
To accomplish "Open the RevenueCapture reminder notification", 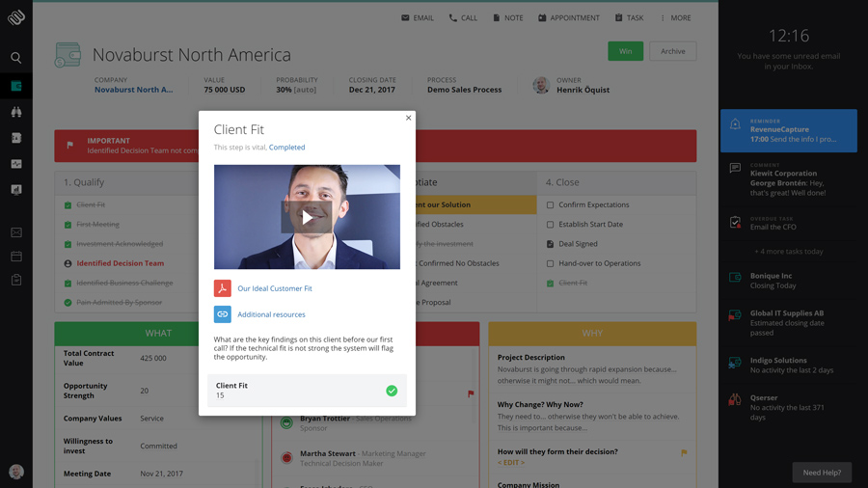I will click(x=788, y=130).
